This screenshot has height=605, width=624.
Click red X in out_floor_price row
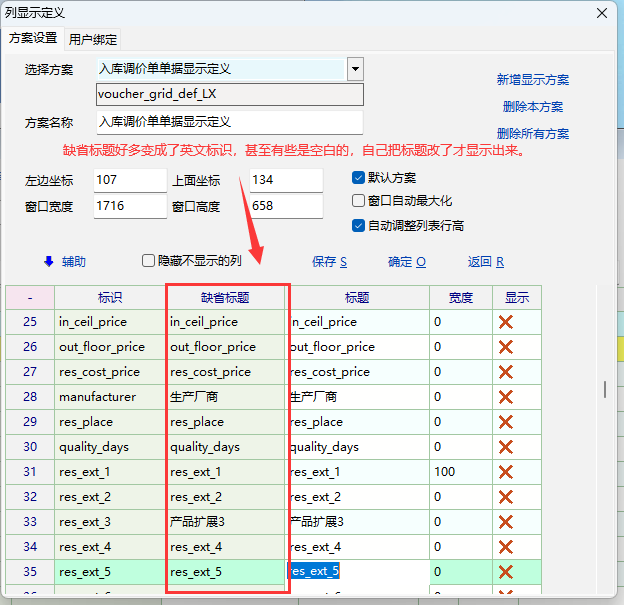(505, 347)
